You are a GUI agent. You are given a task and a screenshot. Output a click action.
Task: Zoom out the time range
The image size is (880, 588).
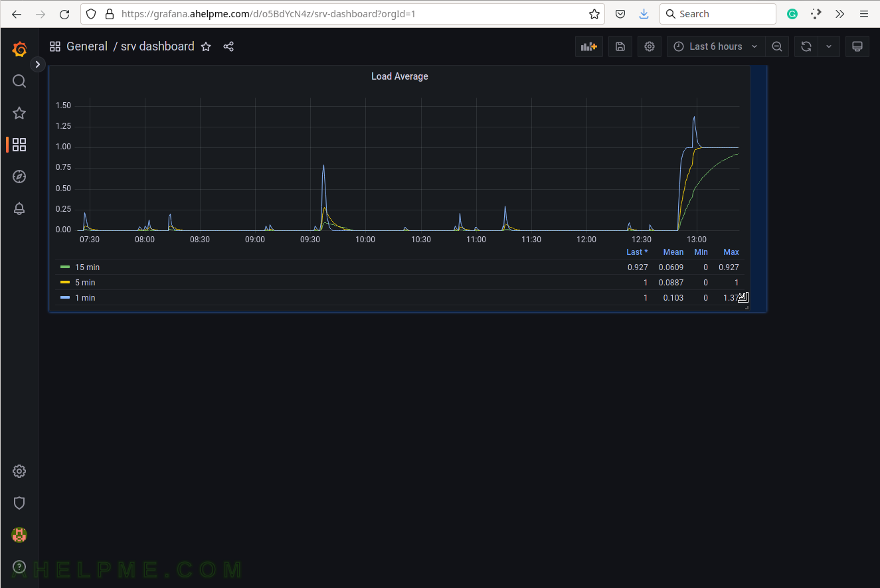pyautogui.click(x=776, y=46)
